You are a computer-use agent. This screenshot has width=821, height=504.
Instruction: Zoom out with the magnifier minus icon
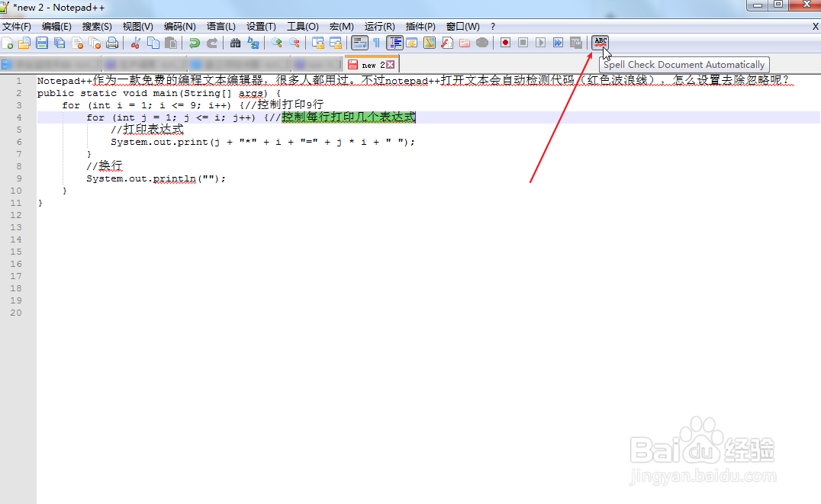(295, 43)
